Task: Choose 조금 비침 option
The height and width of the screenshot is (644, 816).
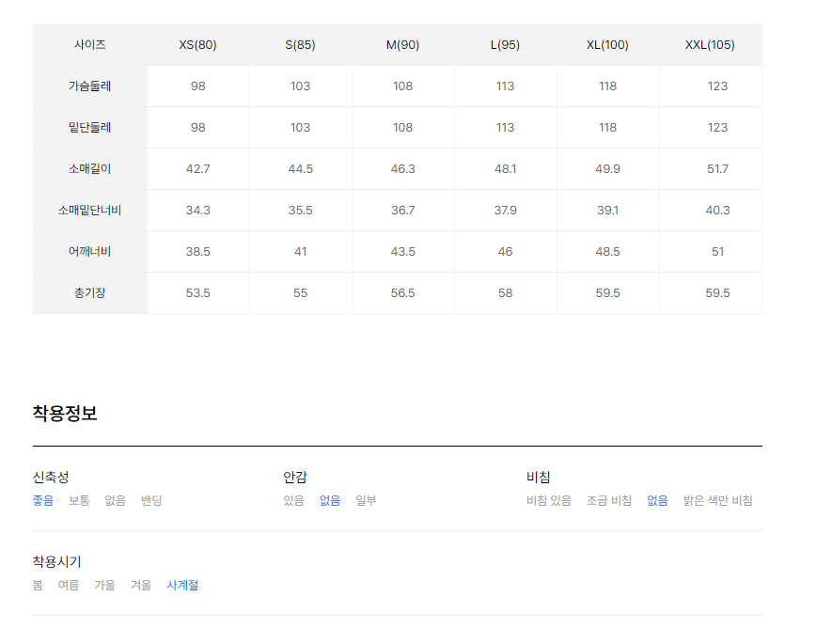Action: (609, 500)
